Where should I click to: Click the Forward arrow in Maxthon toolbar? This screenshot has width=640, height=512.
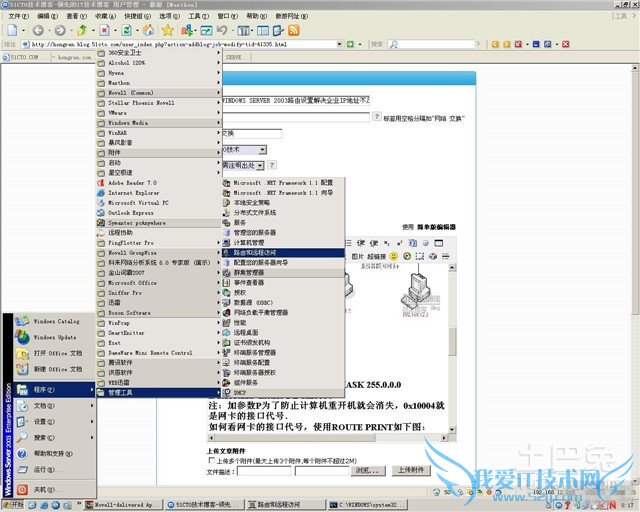pyautogui.click(x=60, y=30)
